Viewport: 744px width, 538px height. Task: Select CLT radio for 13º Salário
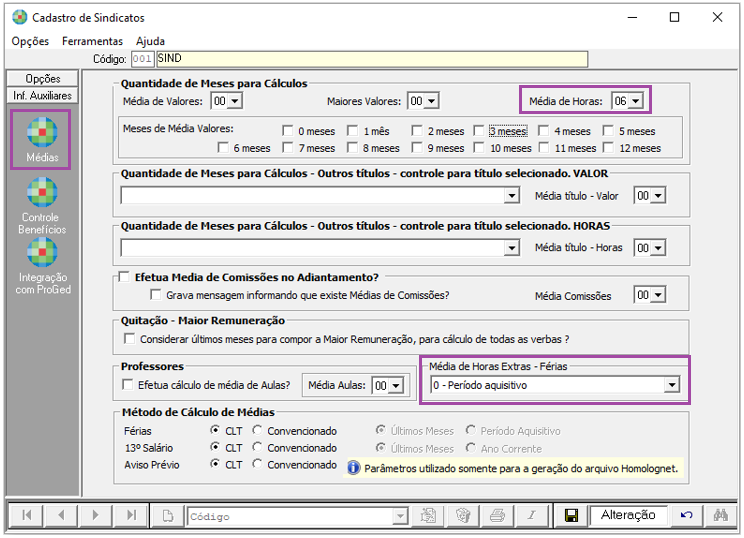(215, 447)
